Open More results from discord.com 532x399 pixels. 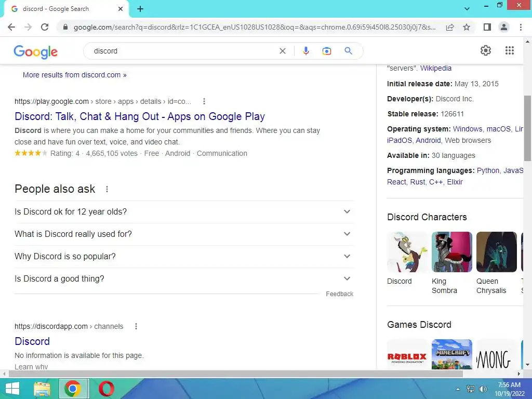pos(75,75)
